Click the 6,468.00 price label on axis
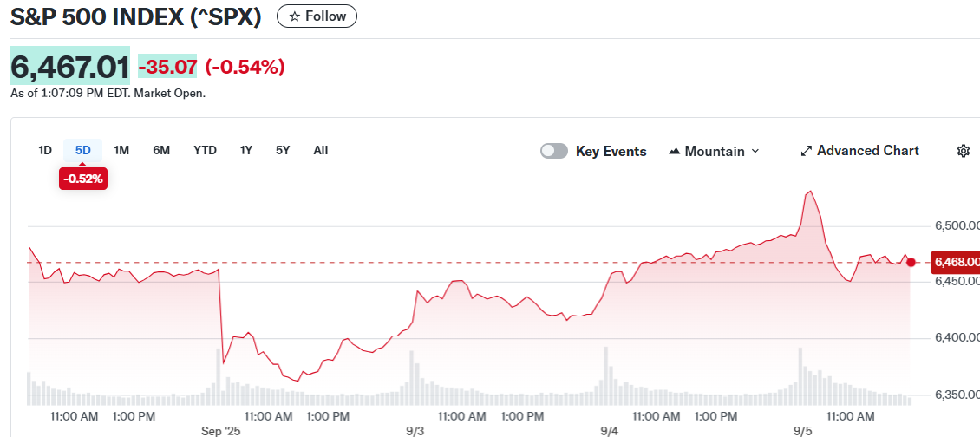980x437 pixels. pyautogui.click(x=955, y=263)
